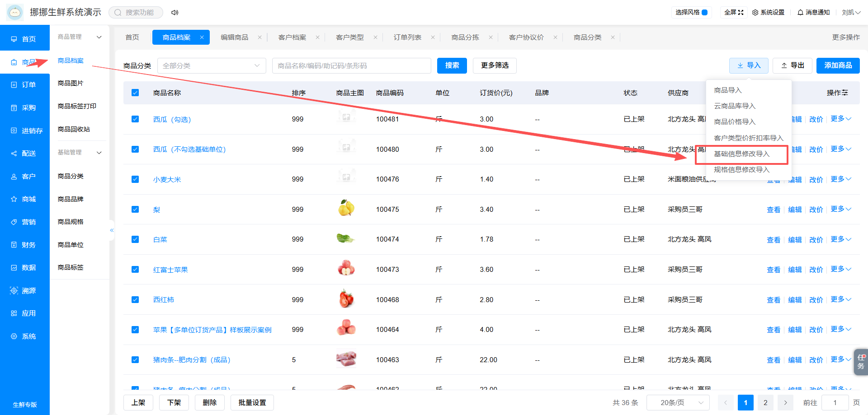Choose 云商品库导入 menu entry
Screen dimensions: 868x415
735,106
